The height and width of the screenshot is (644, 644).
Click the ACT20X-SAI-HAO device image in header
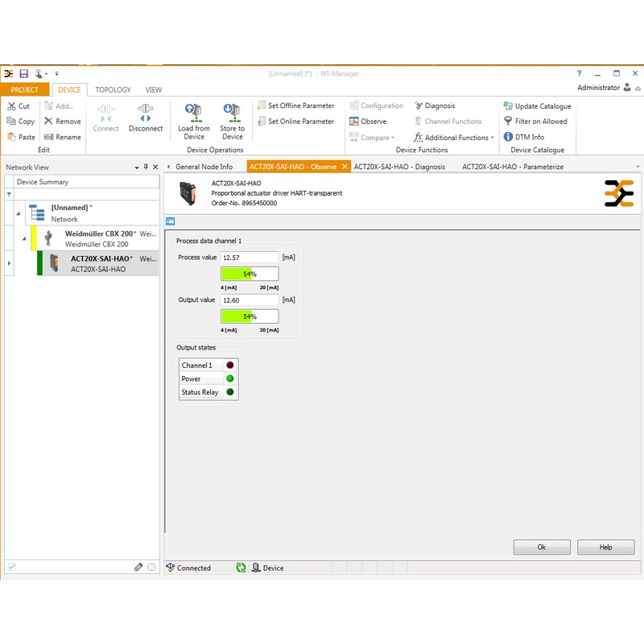pyautogui.click(x=188, y=193)
